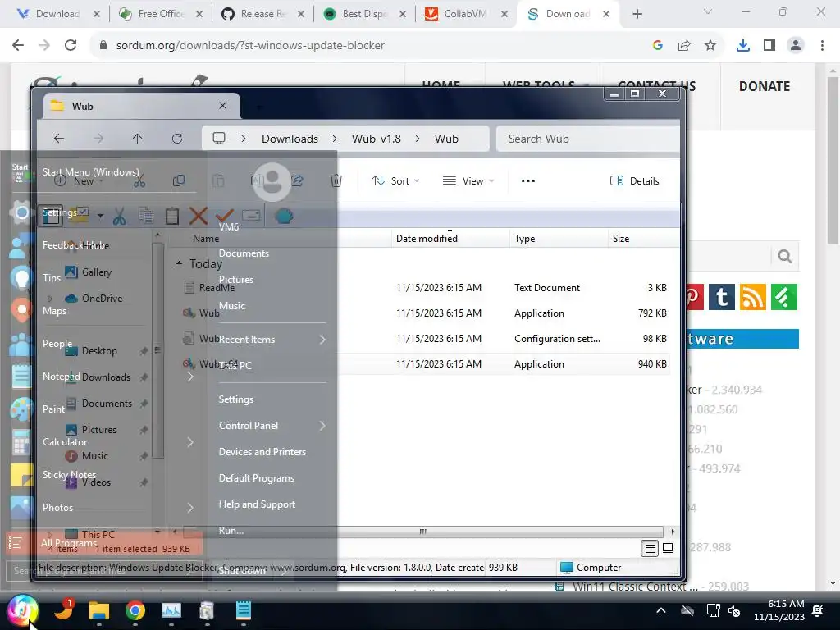The width and height of the screenshot is (840, 630).
Task: Click the user account avatar in Start menu
Action: pyautogui.click(x=272, y=181)
